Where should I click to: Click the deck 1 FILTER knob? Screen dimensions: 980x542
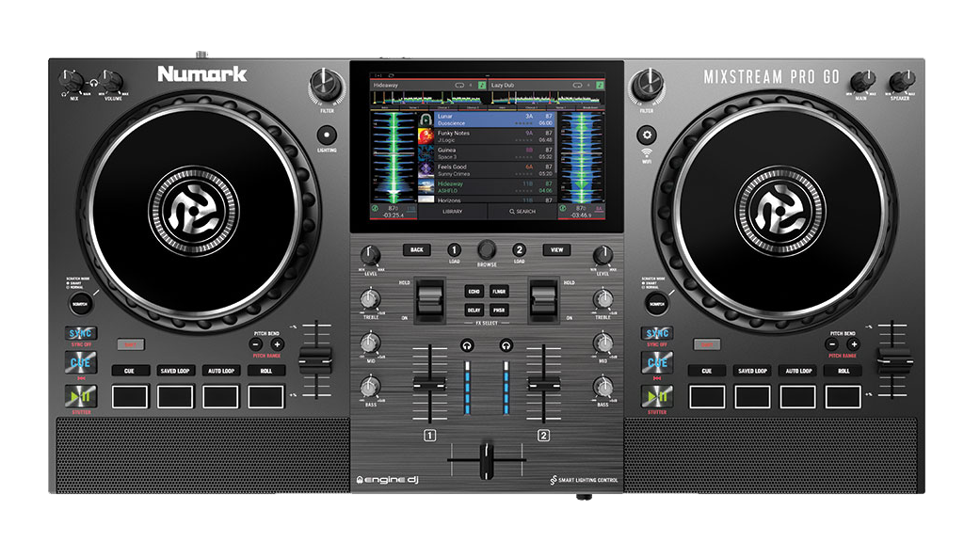coord(327,86)
